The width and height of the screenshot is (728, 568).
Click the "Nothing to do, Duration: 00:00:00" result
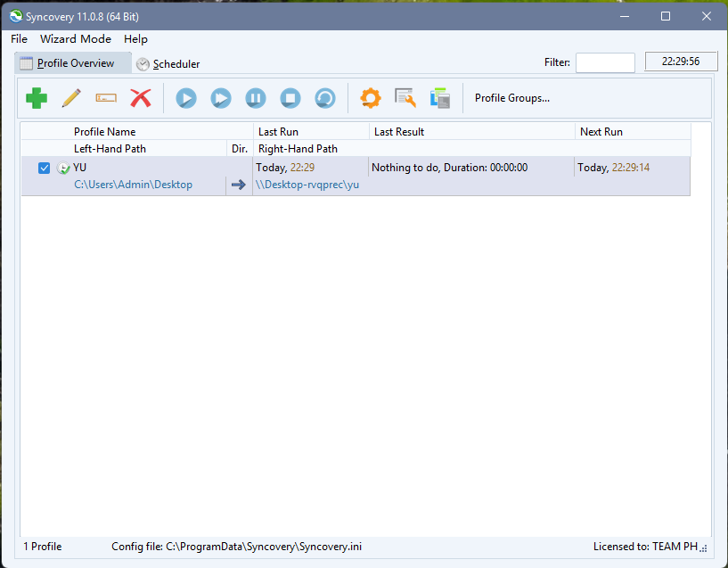[x=449, y=168]
